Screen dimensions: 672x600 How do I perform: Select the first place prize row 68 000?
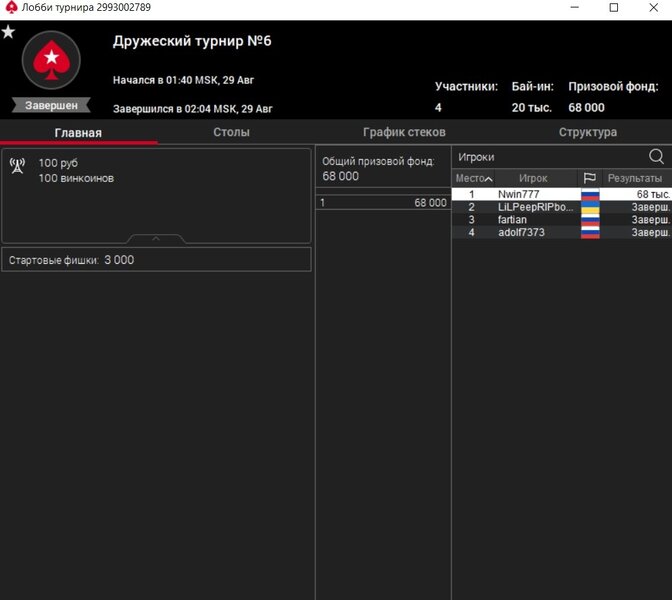tap(383, 202)
